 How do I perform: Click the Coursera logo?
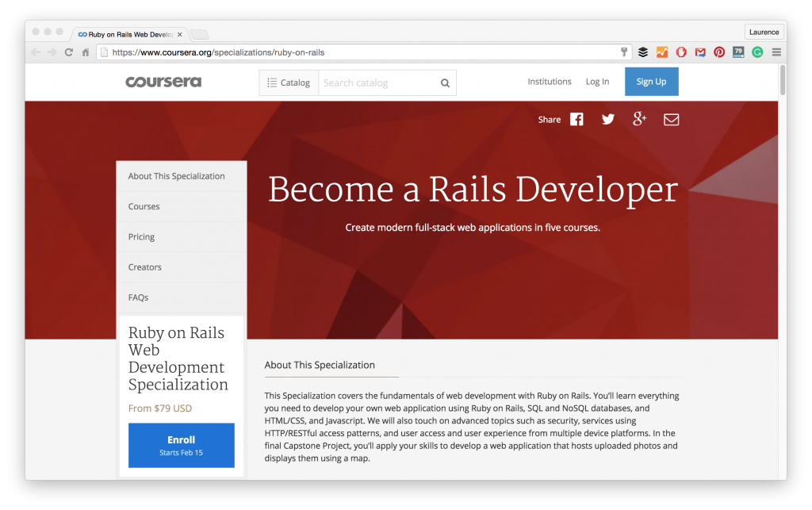click(163, 82)
